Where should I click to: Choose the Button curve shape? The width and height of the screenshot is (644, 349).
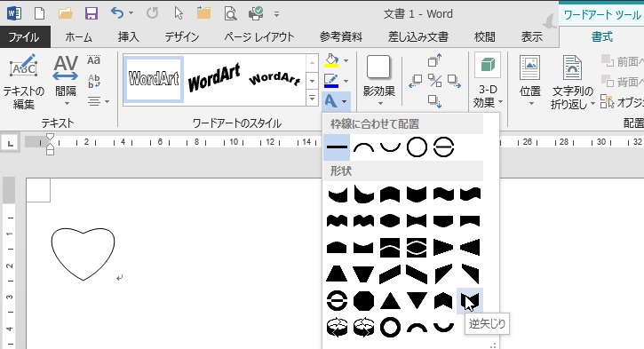(443, 147)
